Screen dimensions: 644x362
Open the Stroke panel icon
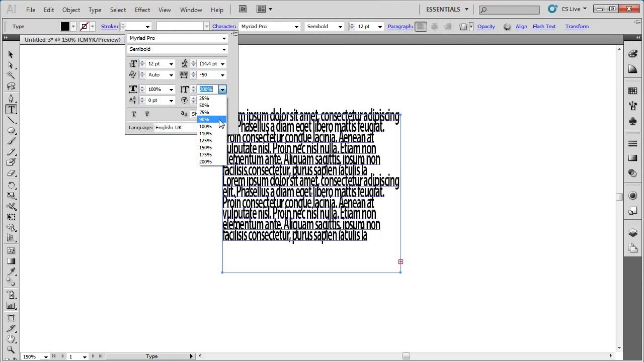click(633, 143)
